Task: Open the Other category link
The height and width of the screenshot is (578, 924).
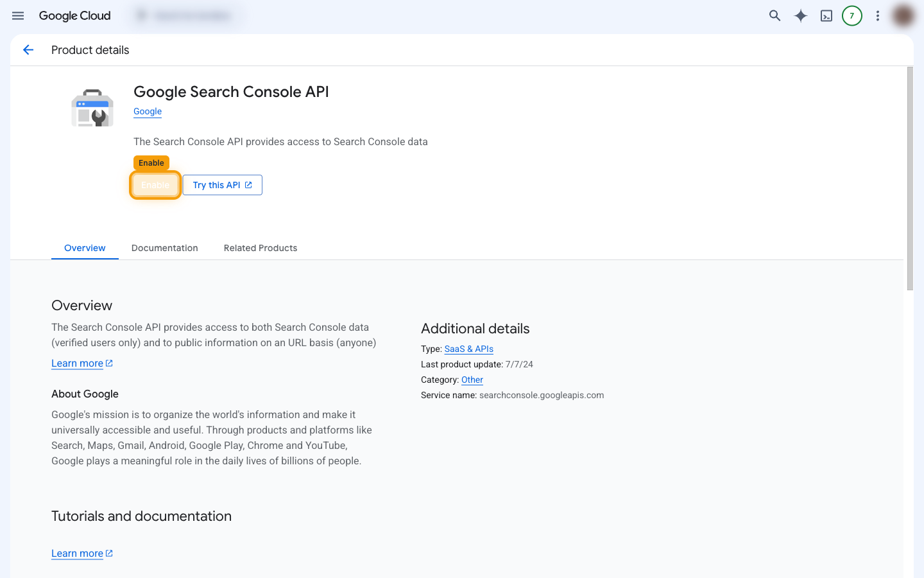Action: 472,380
